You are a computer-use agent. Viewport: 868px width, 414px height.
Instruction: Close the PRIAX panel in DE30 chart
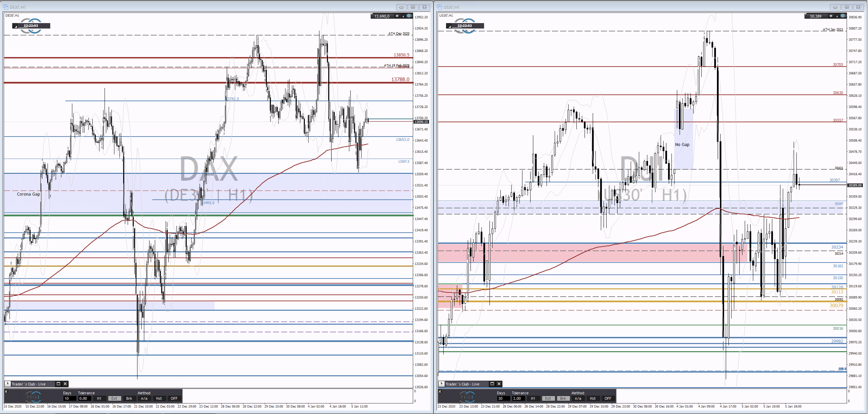pyautogui.click(x=6, y=391)
